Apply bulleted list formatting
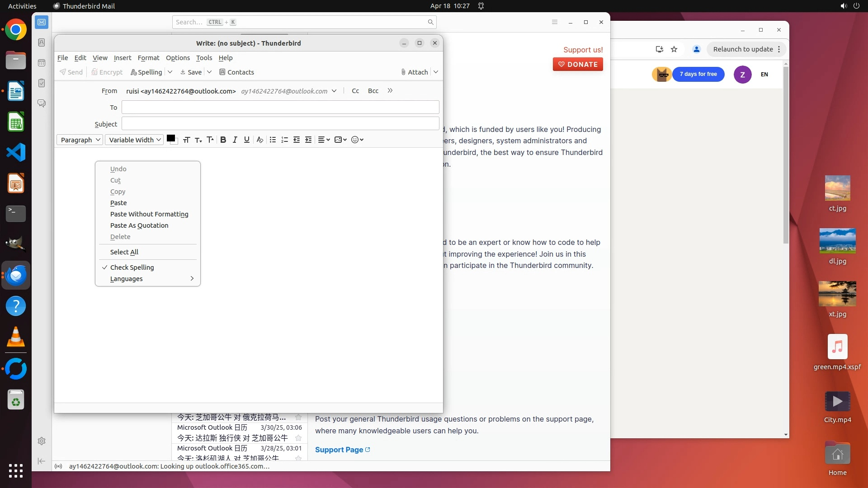Image resolution: width=868 pixels, height=488 pixels. pos(273,140)
